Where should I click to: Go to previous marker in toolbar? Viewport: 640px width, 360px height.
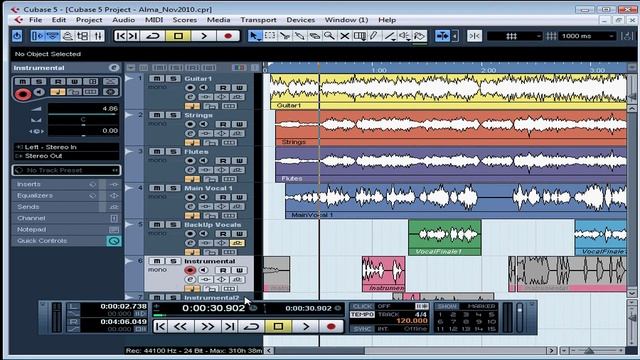(x=120, y=36)
